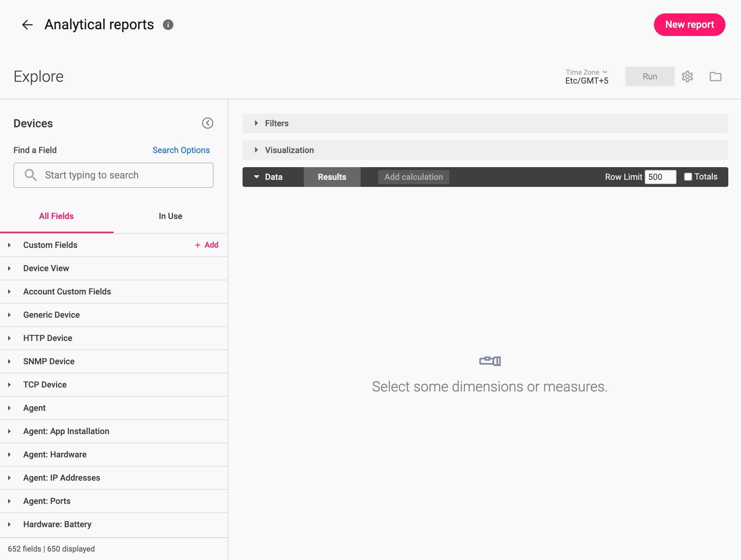Go back using the left arrow
This screenshot has height=560, width=741.
tap(27, 25)
